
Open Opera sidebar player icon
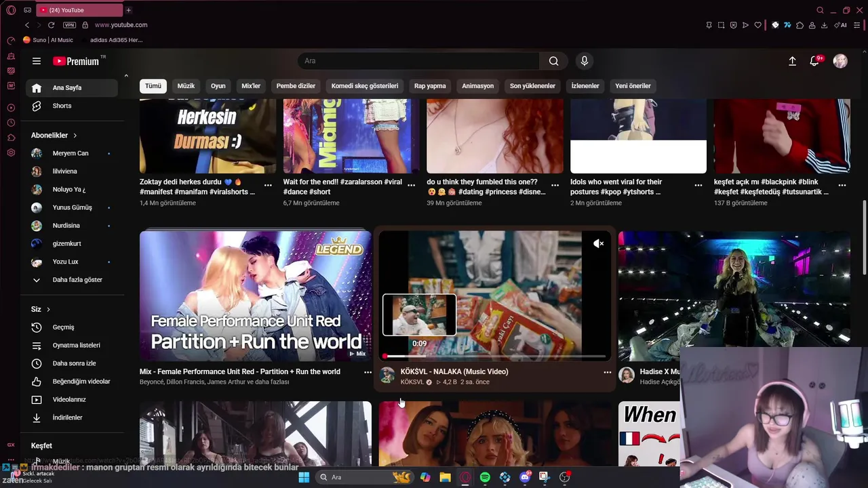11,108
